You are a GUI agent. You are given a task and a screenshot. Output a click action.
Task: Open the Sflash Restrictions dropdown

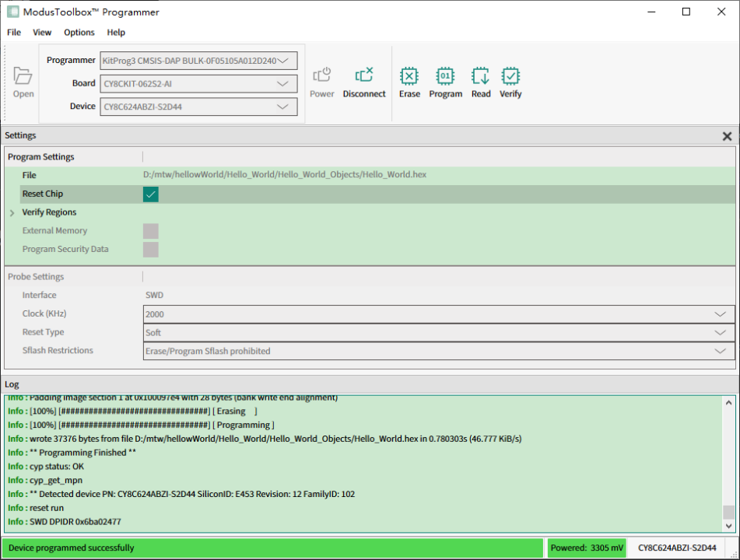click(438, 351)
